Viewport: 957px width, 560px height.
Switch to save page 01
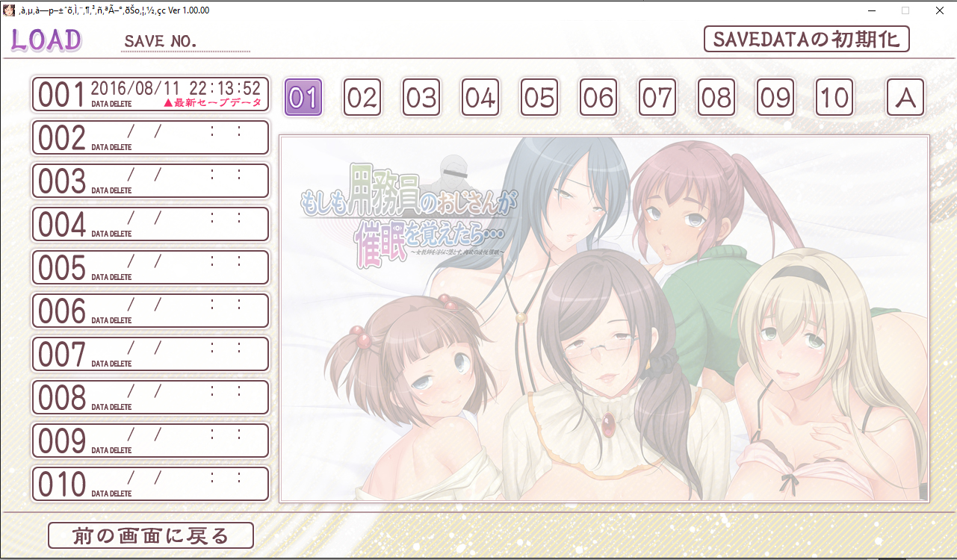(x=303, y=97)
